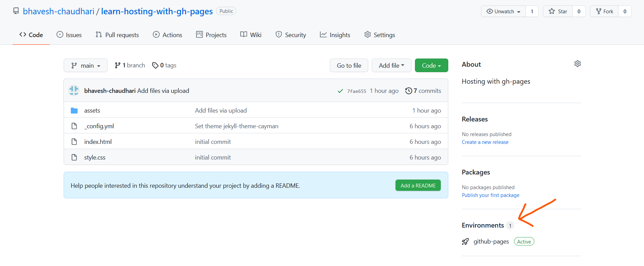View the 7 commits history
644x266 pixels.
423,91
